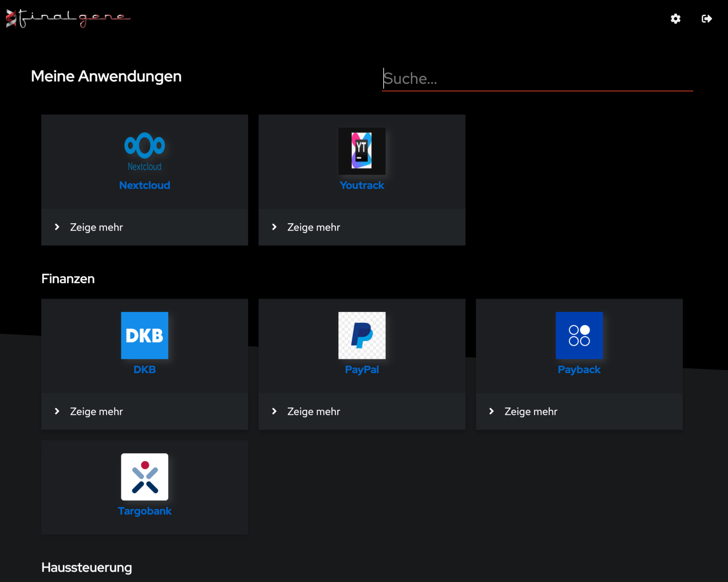The height and width of the screenshot is (582, 728).
Task: Open the Targobank icon
Action: pos(144,477)
